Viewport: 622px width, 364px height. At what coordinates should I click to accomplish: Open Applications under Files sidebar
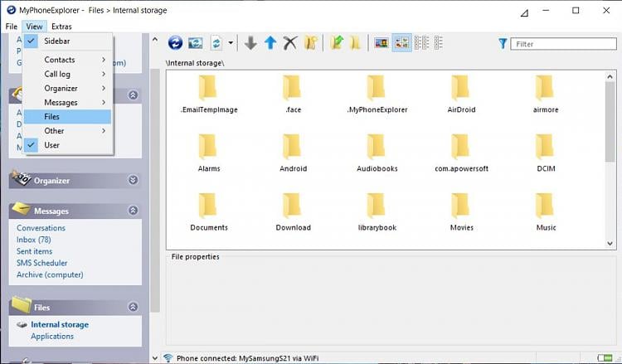tap(52, 337)
